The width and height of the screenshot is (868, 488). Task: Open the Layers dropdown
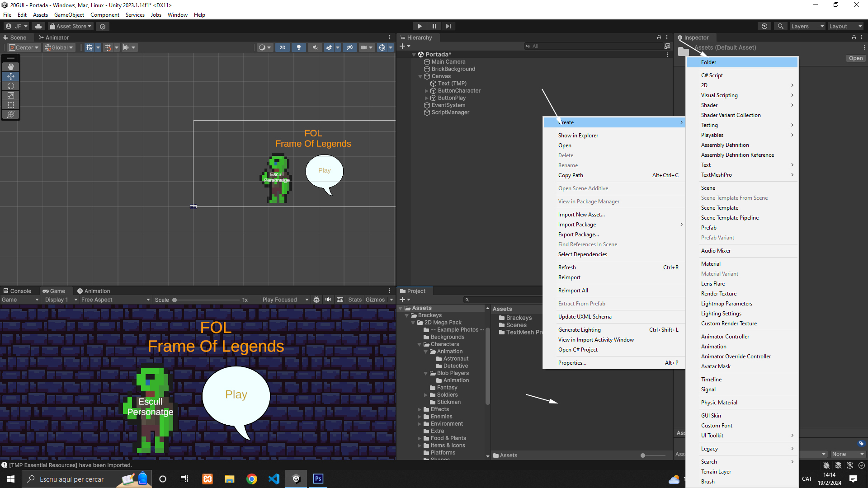[x=807, y=26]
